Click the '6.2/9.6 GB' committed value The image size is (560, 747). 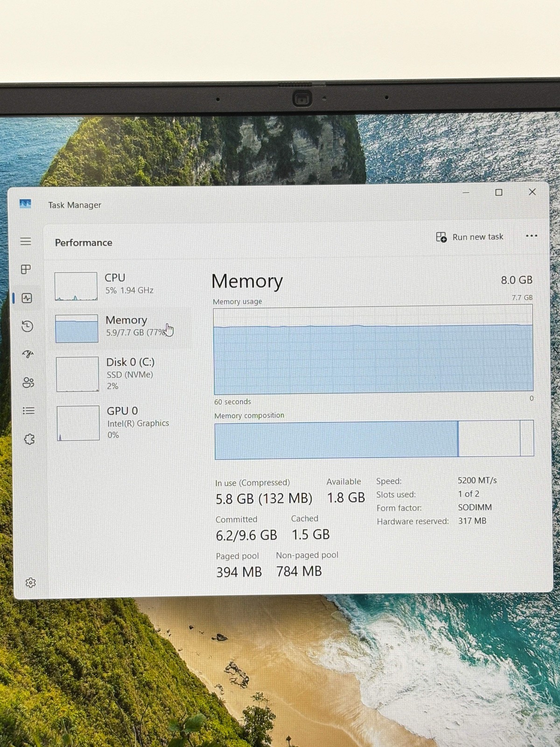point(246,536)
